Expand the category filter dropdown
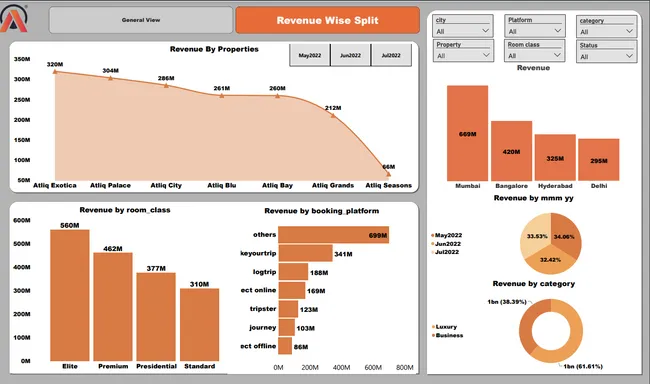The width and height of the screenshot is (650, 384). (606, 31)
